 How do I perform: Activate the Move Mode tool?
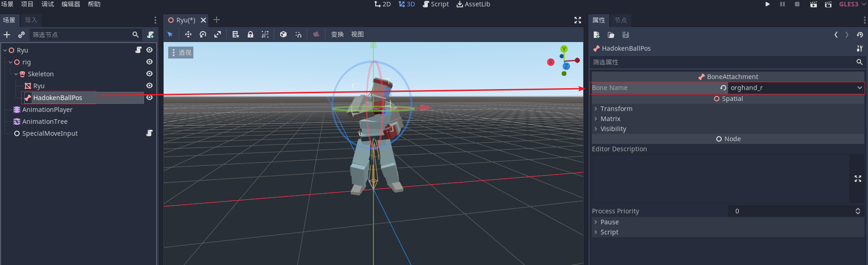coord(188,34)
